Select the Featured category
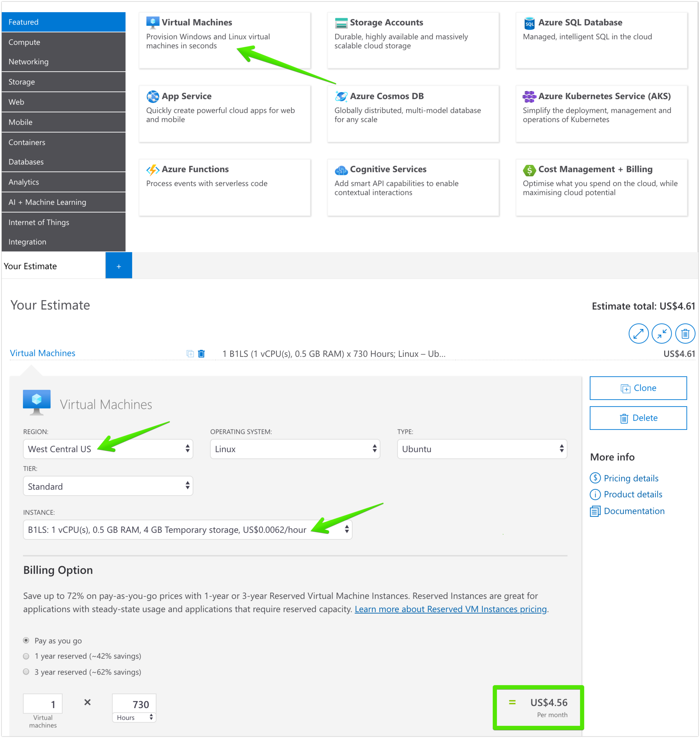700x738 pixels. [63, 22]
